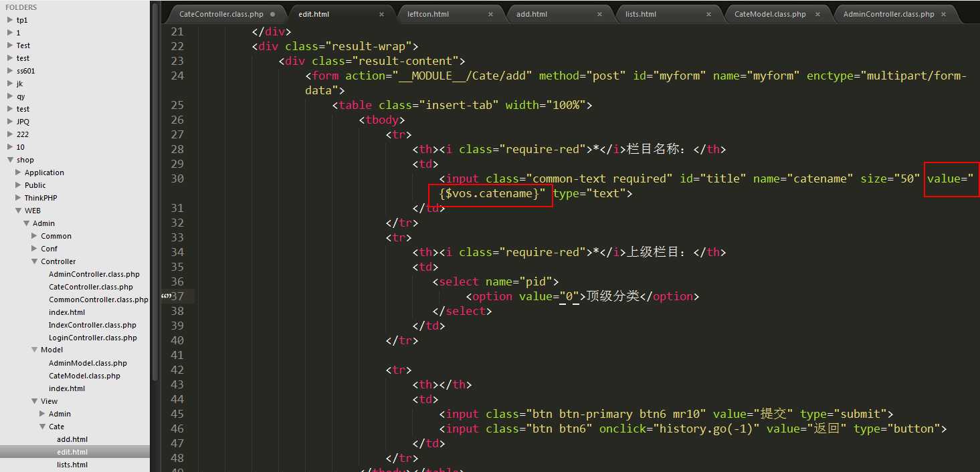Expand the Common folder arrow
Screen dimensions: 980x472
click(34, 236)
